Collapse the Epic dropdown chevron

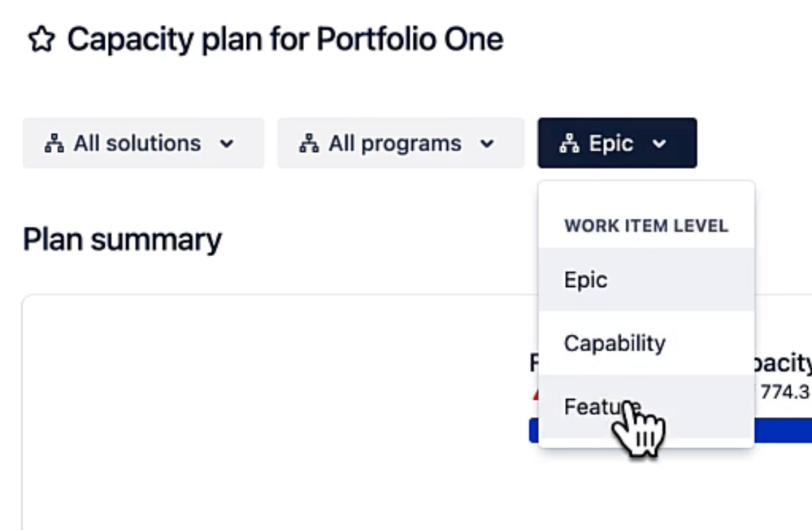point(659,144)
